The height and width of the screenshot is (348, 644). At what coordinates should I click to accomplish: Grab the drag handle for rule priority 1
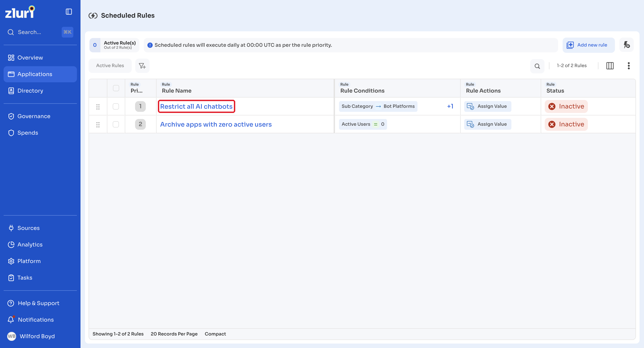click(x=98, y=107)
